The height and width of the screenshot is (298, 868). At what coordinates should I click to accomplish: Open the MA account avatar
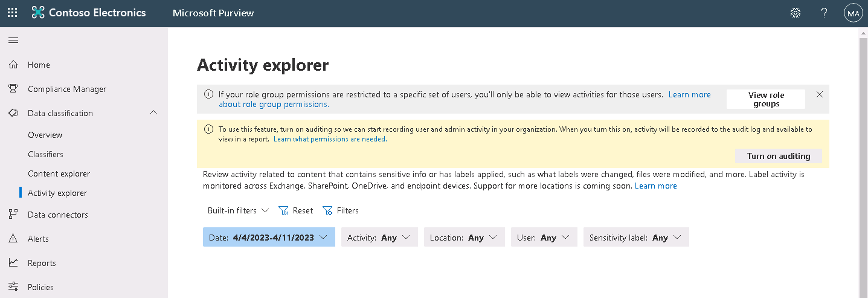[x=853, y=13]
